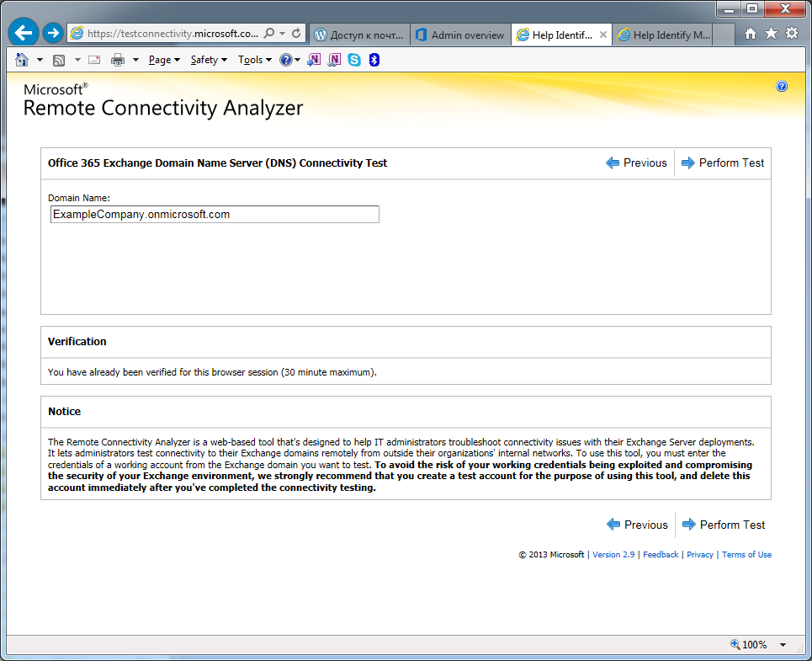Switch to the Admin overview tab
The image size is (812, 661).
click(460, 35)
